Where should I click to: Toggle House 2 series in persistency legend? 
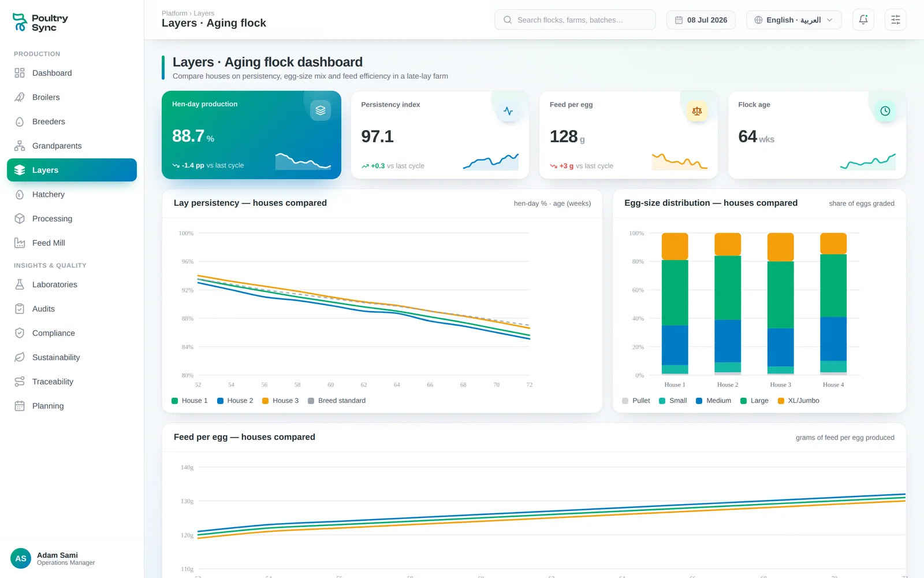235,401
